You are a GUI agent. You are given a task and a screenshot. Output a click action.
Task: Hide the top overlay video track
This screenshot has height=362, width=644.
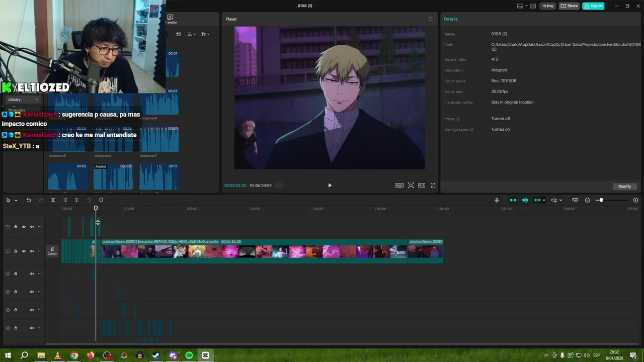(x=24, y=227)
